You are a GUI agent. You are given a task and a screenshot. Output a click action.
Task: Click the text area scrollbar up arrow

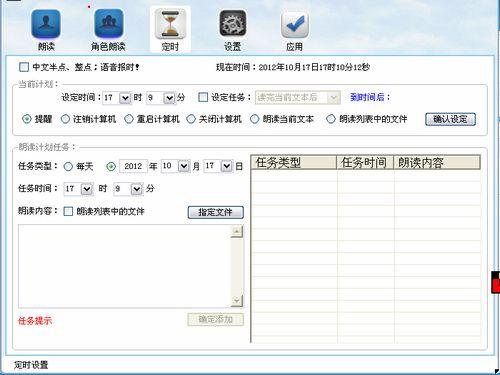point(237,231)
